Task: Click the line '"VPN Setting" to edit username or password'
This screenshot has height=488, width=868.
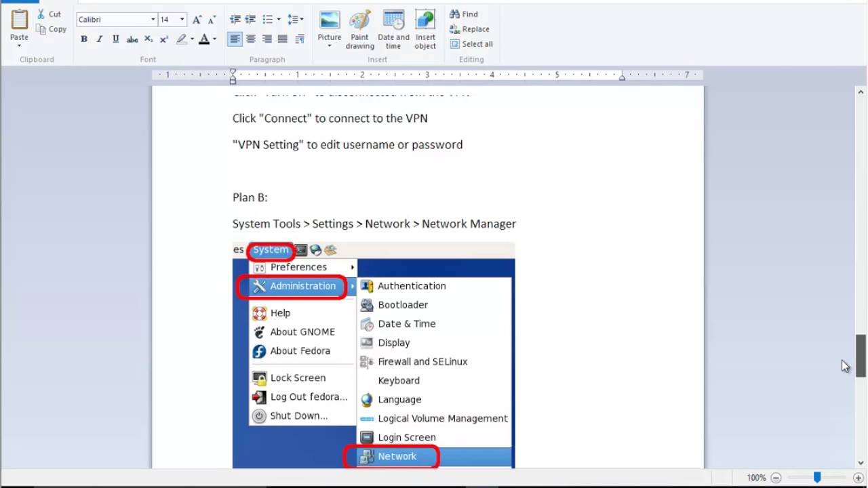Action: pyautogui.click(x=347, y=144)
